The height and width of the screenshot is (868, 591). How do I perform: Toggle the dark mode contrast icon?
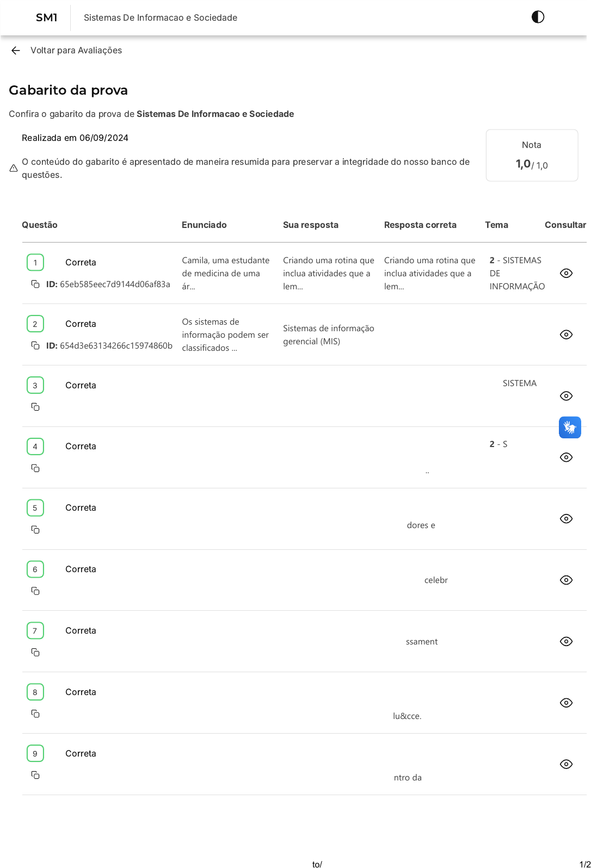[538, 17]
